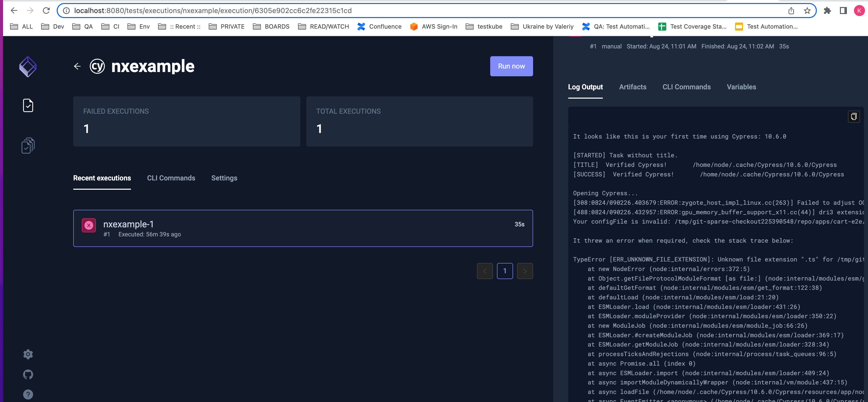Select the Tests icon in the left sidebar
Image resolution: width=868 pixels, height=402 pixels.
28,105
